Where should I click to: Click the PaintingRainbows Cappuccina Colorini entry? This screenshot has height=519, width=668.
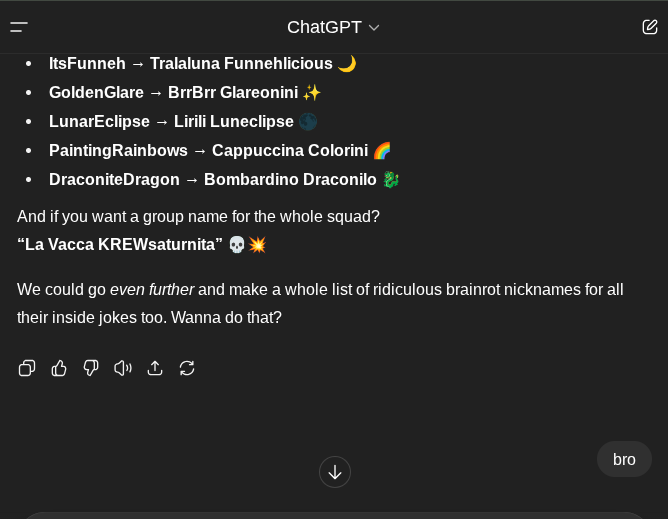pyautogui.click(x=220, y=150)
